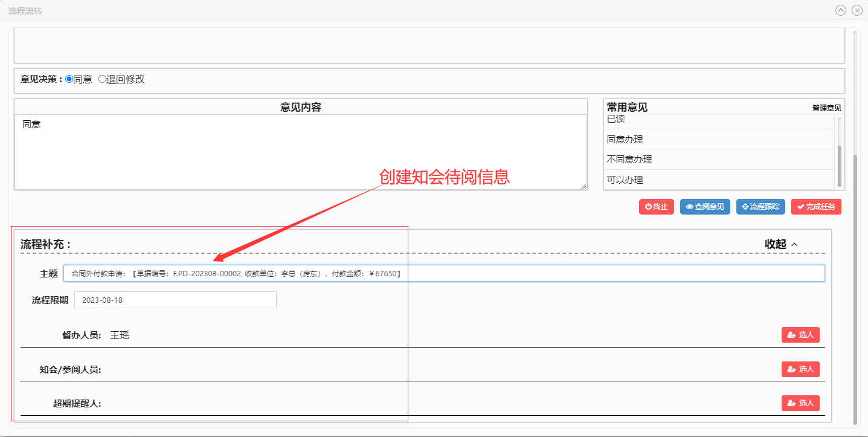Collapse 流程补充 section via 收起
Viewport: 868px width, 437px height.
pos(781,244)
